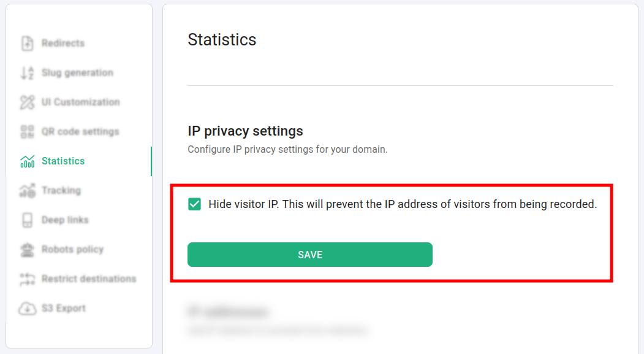Open the Redirects settings page

63,44
